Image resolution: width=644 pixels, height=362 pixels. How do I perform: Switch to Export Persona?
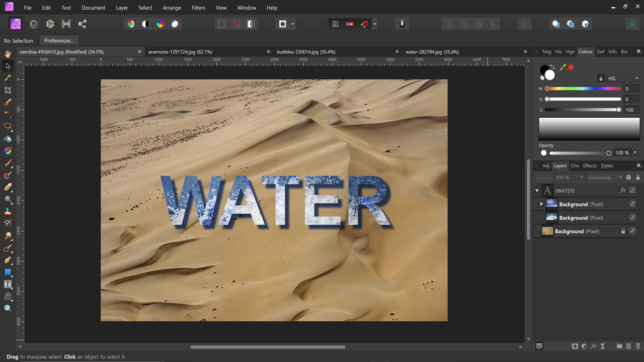click(82, 24)
